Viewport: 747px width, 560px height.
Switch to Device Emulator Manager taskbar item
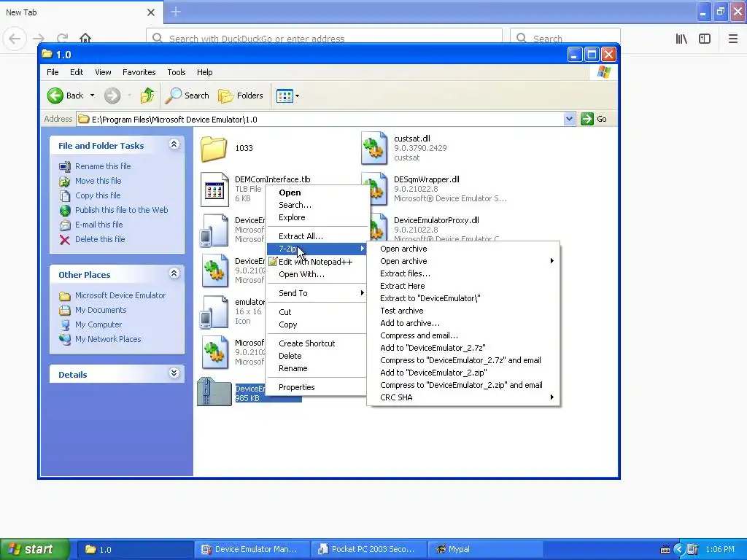pyautogui.click(x=252, y=550)
